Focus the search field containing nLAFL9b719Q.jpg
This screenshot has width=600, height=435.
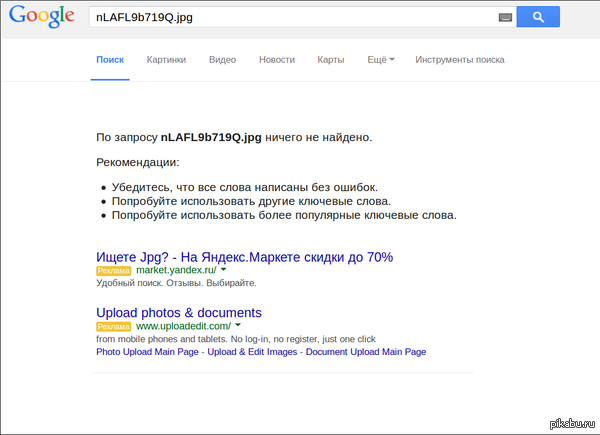point(290,17)
